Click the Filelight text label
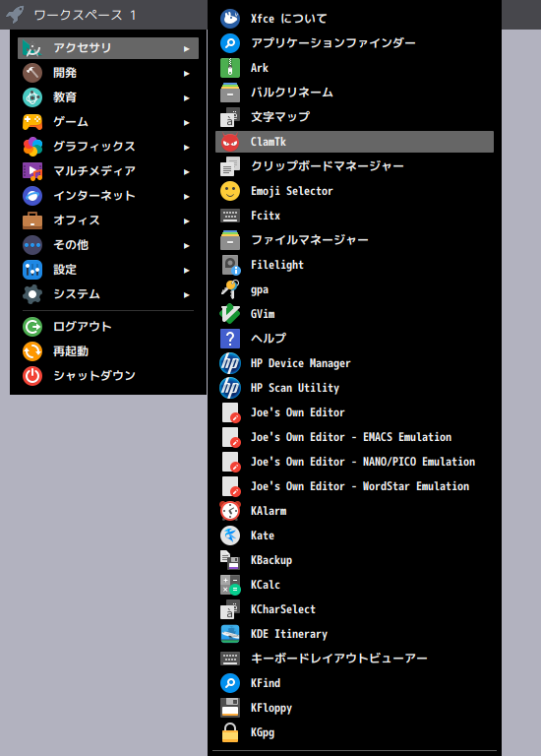This screenshot has width=541, height=756. click(277, 265)
